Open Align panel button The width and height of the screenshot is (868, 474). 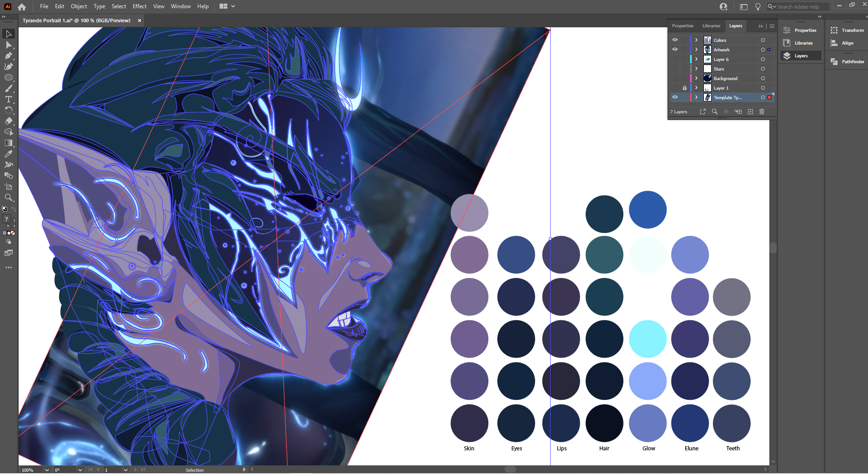842,43
